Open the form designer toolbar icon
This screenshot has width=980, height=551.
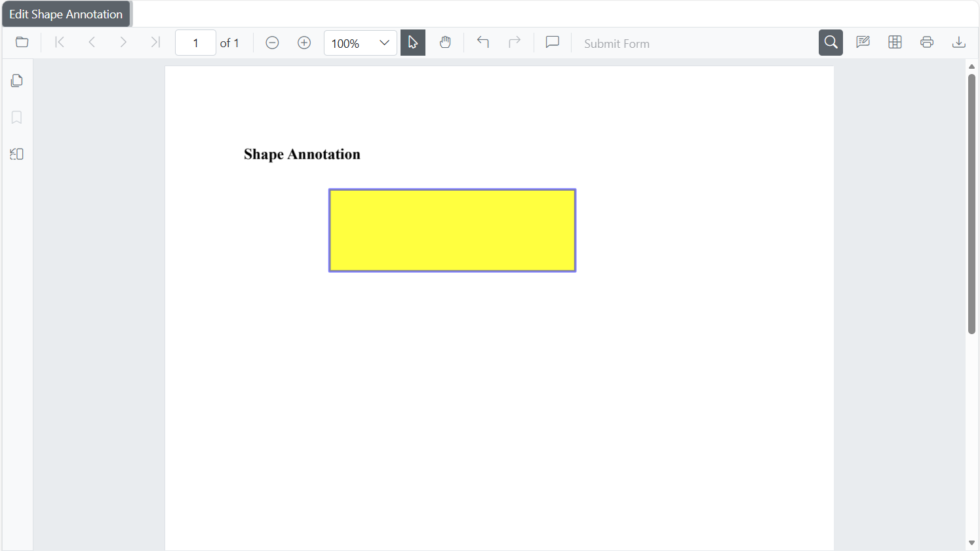(895, 43)
